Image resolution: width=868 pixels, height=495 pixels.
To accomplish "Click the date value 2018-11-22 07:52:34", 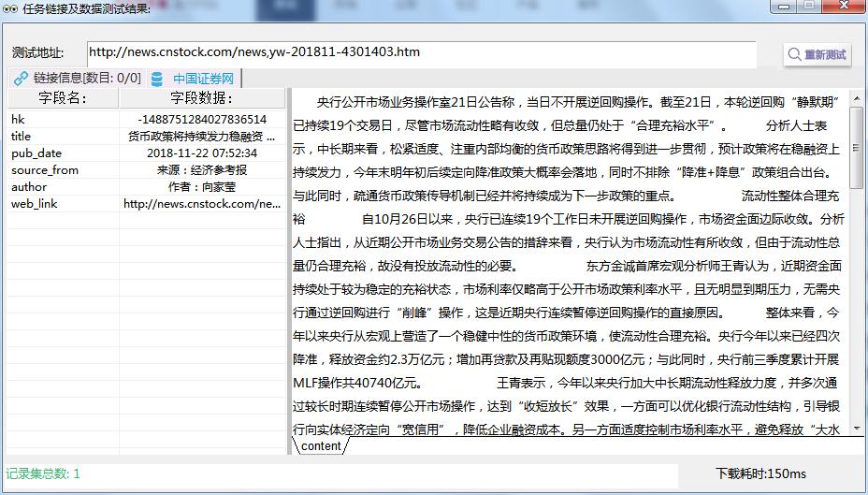I will click(202, 153).
